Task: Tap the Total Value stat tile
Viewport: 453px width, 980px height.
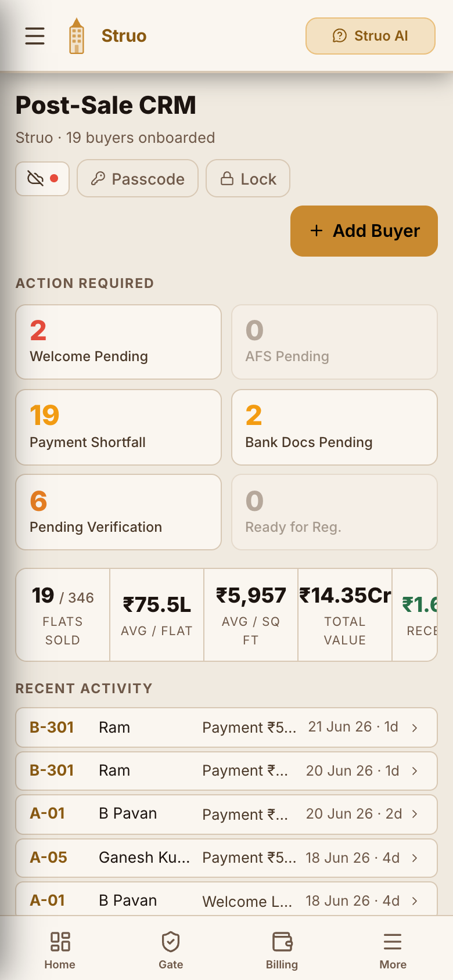Action: tap(345, 615)
